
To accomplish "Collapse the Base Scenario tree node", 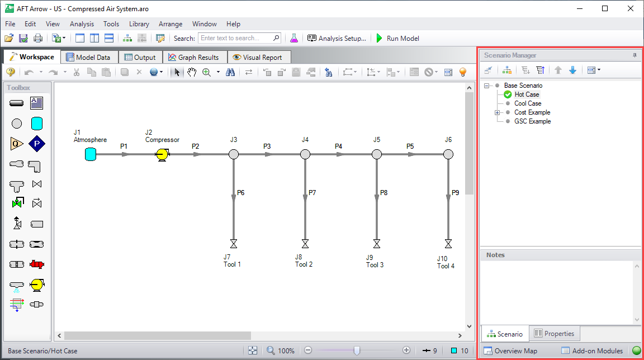I will (x=487, y=86).
